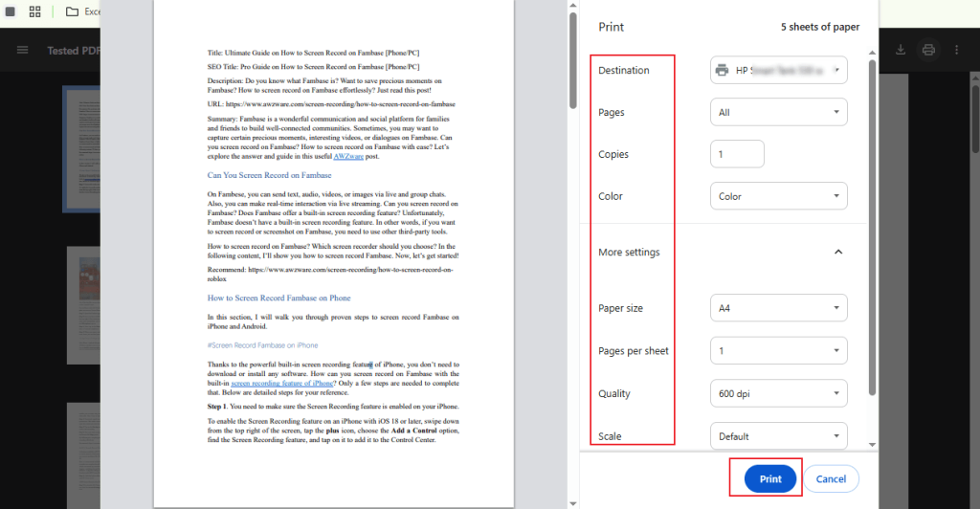
Task: Click the 5 sheets of paper text
Action: tap(819, 27)
